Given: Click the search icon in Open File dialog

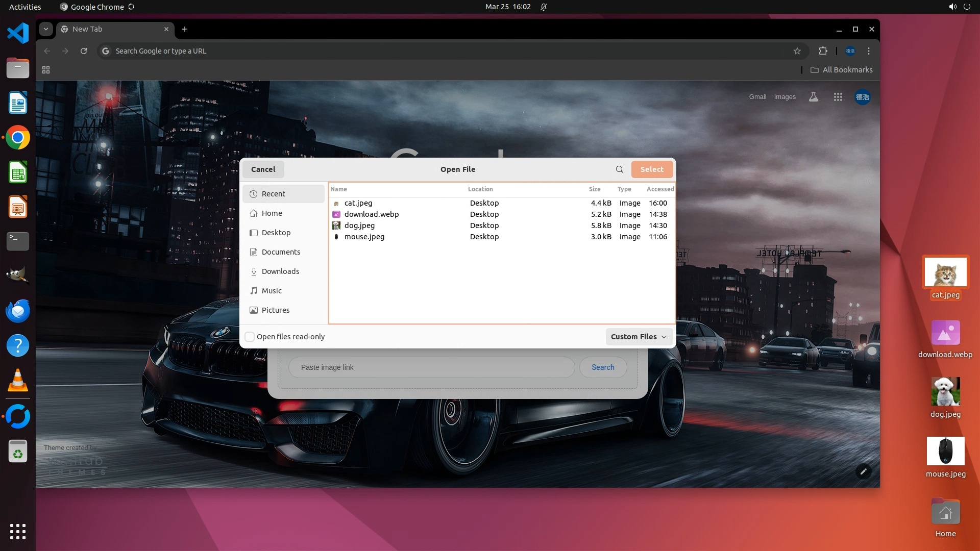Looking at the screenshot, I should click(x=619, y=169).
